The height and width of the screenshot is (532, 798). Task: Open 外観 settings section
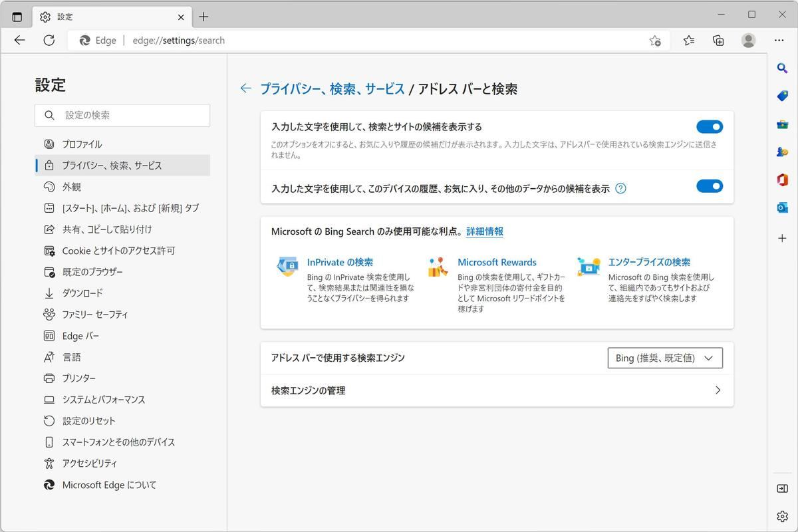pyautogui.click(x=122, y=187)
